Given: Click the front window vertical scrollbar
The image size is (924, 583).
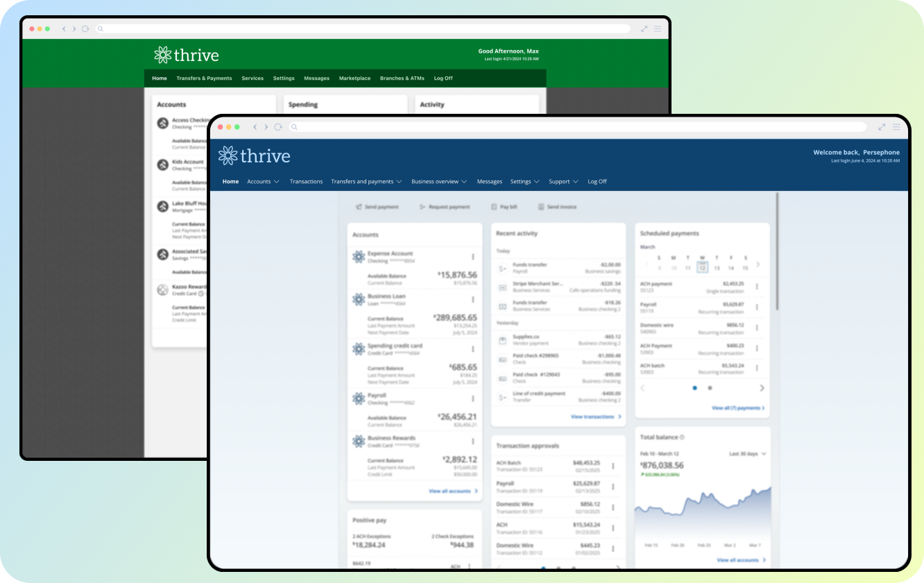Looking at the screenshot, I should pyautogui.click(x=777, y=251).
